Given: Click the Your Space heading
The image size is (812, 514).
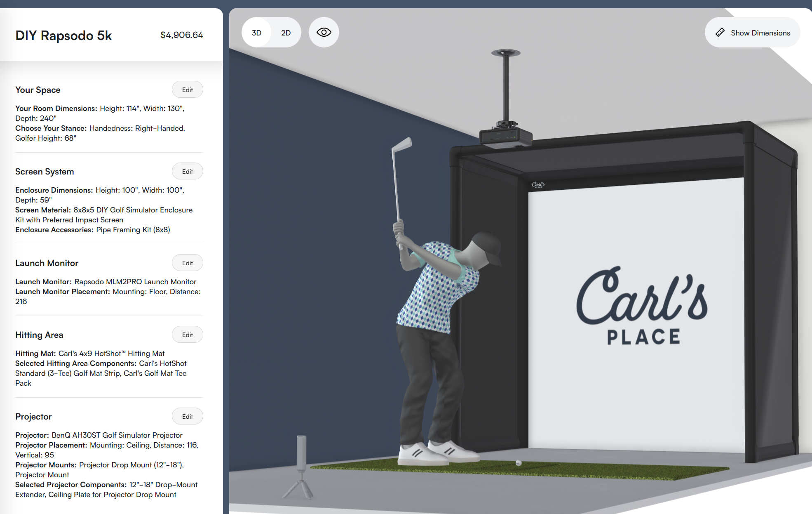Looking at the screenshot, I should click(x=38, y=90).
